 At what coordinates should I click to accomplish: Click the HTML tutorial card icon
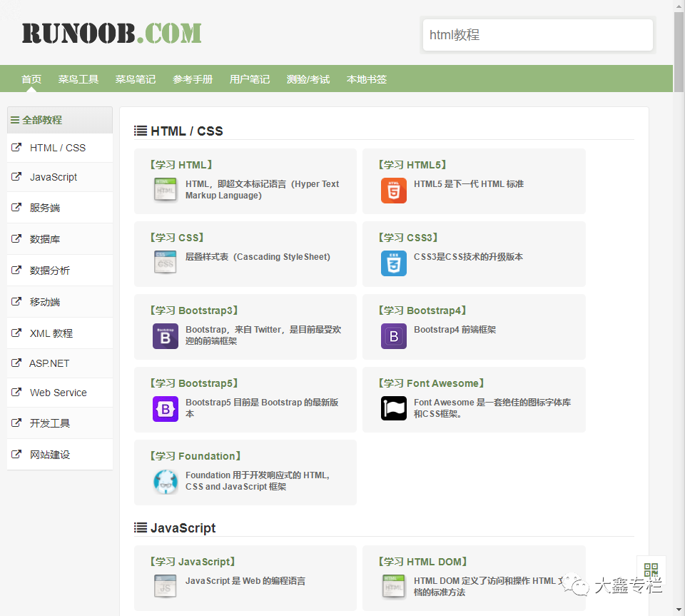pos(165,190)
